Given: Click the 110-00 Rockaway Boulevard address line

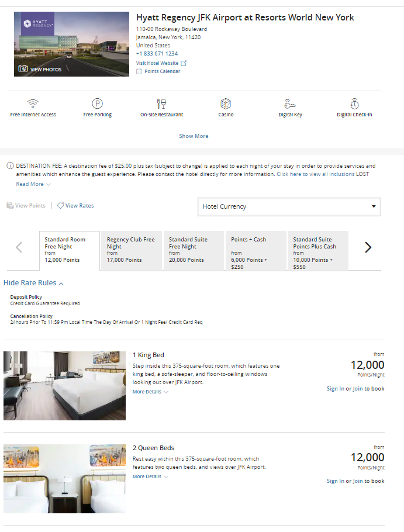Looking at the screenshot, I should (x=172, y=29).
